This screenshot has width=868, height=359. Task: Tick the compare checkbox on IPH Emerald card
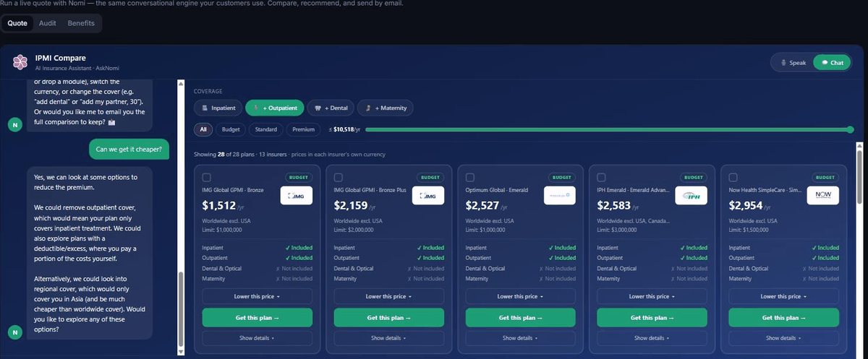click(602, 178)
